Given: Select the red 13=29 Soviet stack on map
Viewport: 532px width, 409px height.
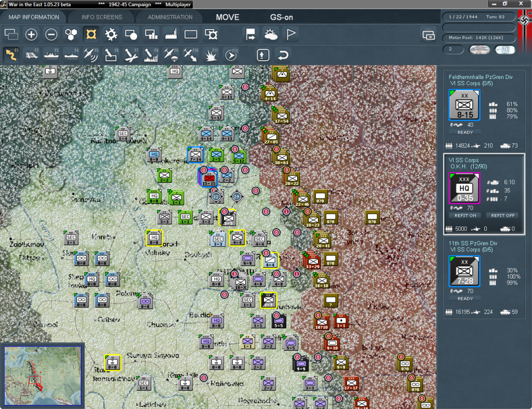Looking at the screenshot, I should click(312, 261).
